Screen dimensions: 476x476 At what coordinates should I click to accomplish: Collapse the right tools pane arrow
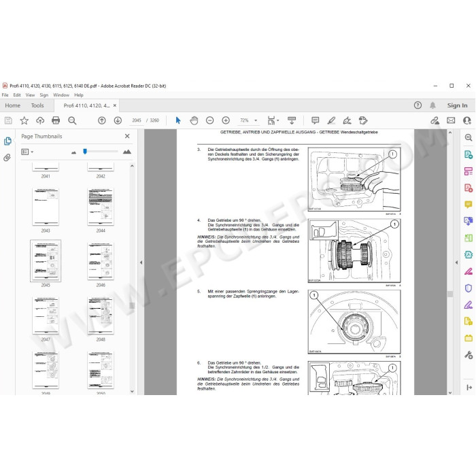tap(456, 262)
